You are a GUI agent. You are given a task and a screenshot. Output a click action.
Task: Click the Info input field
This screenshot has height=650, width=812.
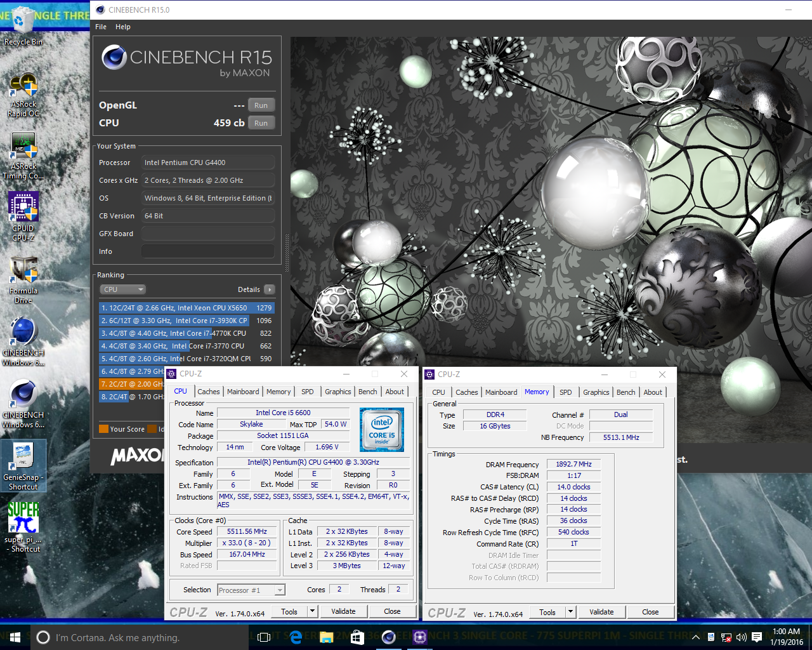coord(208,251)
